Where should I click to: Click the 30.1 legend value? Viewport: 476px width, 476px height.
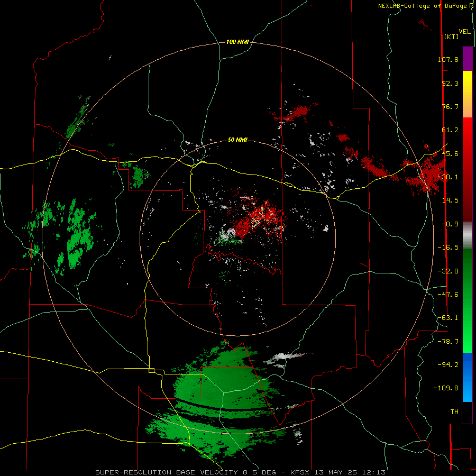click(450, 177)
